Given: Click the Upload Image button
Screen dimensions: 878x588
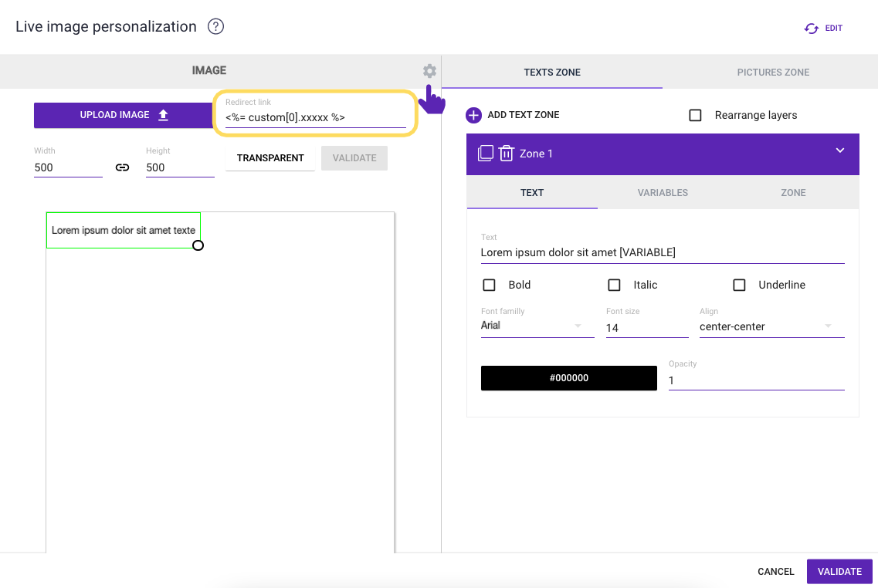Looking at the screenshot, I should [x=124, y=115].
